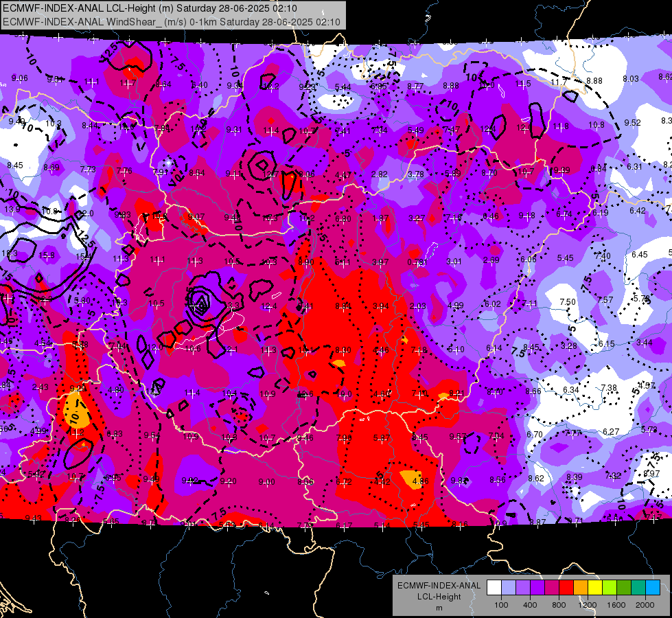Viewport: 672px width, 618px height.
Task: Click the legend label 'ECMWF-INDEX-ANAL'
Action: [x=439, y=586]
